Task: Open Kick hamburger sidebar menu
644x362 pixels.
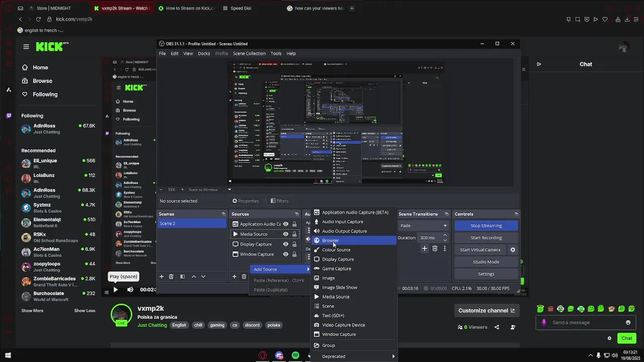Action: pos(26,47)
